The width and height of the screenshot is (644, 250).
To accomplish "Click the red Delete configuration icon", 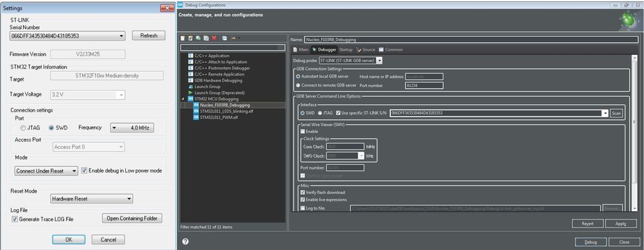I will tap(214, 38).
